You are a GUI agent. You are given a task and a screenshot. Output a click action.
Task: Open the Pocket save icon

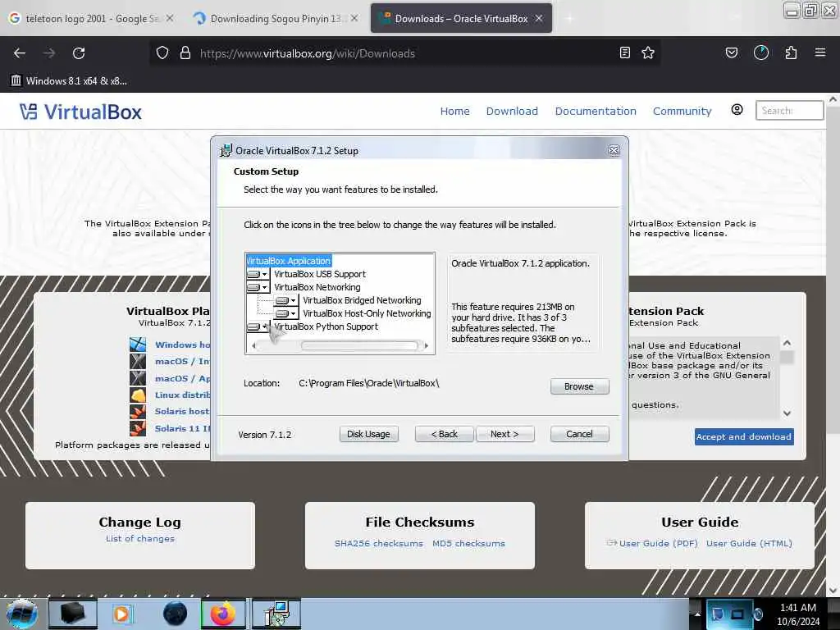(732, 53)
